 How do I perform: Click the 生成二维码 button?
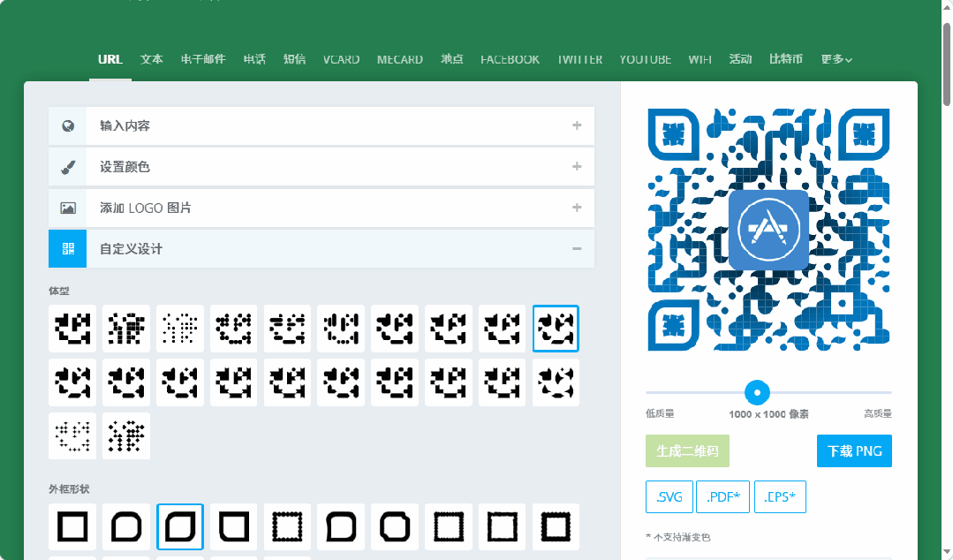click(x=687, y=451)
